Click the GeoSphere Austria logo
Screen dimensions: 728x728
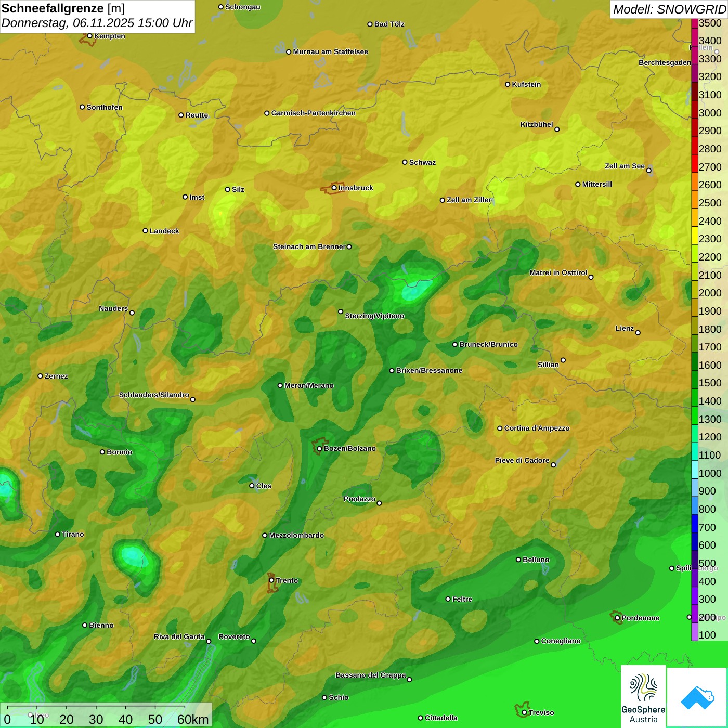pyautogui.click(x=643, y=696)
